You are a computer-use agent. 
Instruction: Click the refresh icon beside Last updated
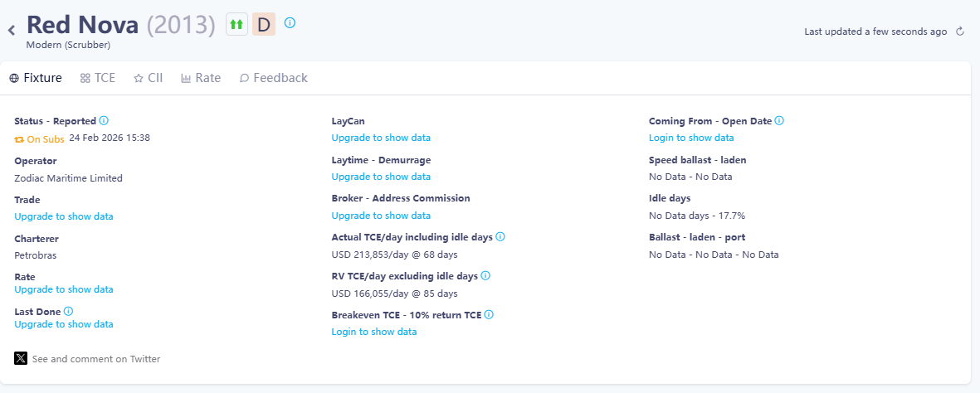coord(960,32)
